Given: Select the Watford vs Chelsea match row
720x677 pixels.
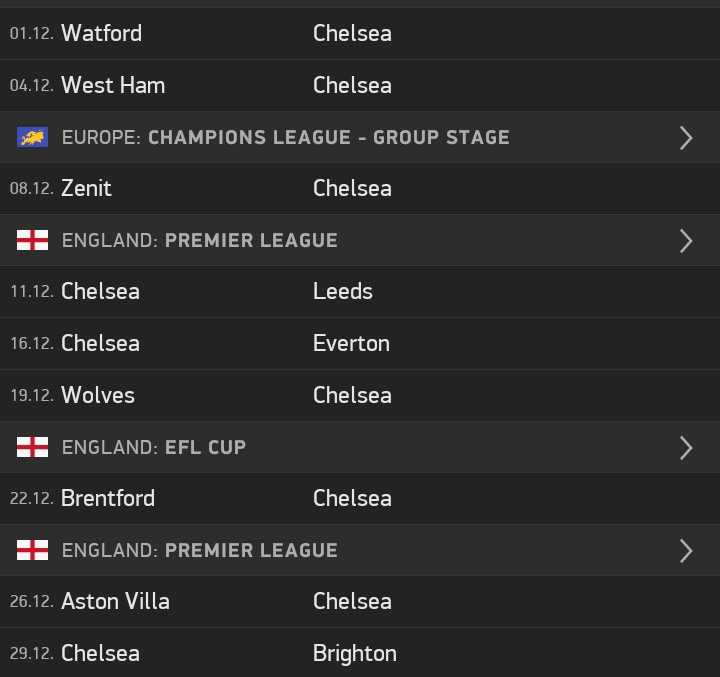Looking at the screenshot, I should coord(360,33).
